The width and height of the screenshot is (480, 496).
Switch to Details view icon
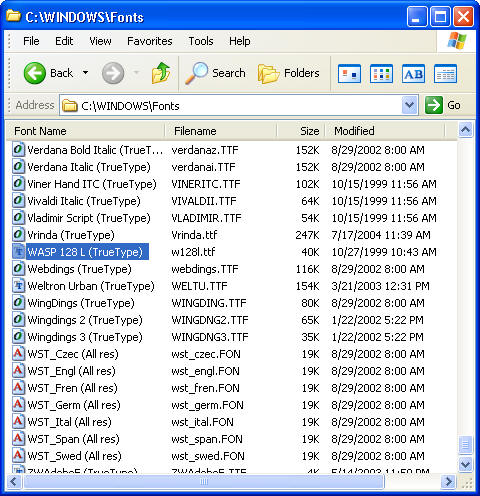pyautogui.click(x=445, y=74)
